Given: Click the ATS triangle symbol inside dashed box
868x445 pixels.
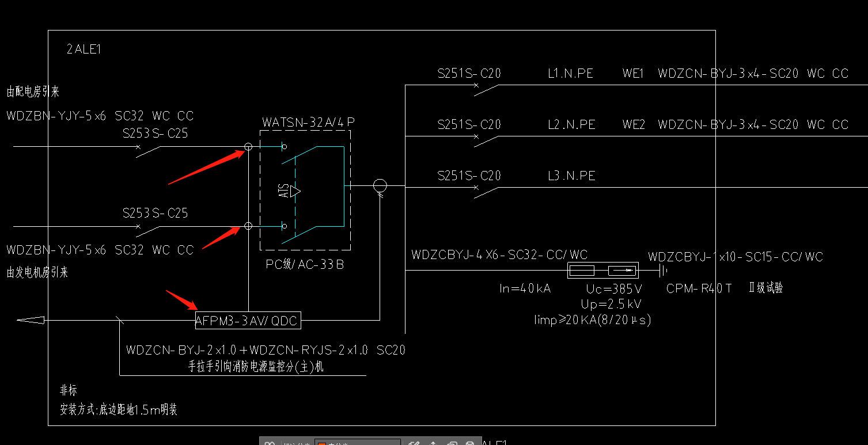Looking at the screenshot, I should click(x=295, y=191).
